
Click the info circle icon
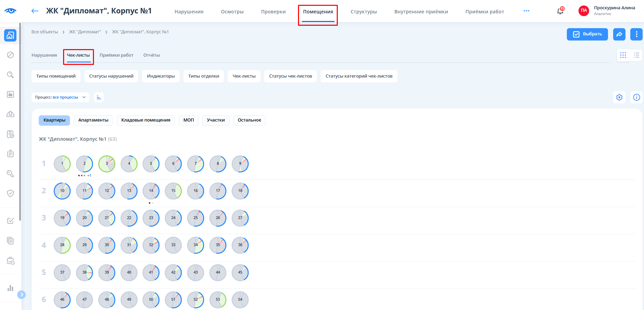click(636, 97)
